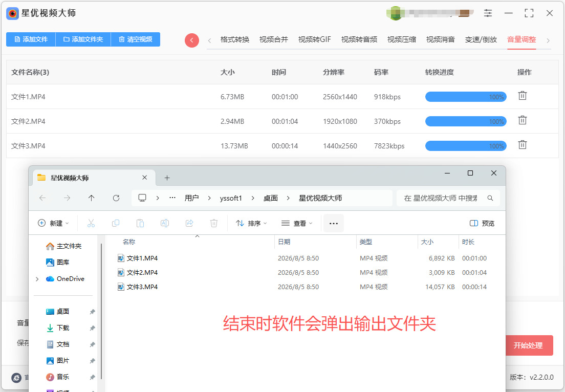The width and height of the screenshot is (565, 392).
Task: Switch to the 视频压缩 tab
Action: click(402, 39)
